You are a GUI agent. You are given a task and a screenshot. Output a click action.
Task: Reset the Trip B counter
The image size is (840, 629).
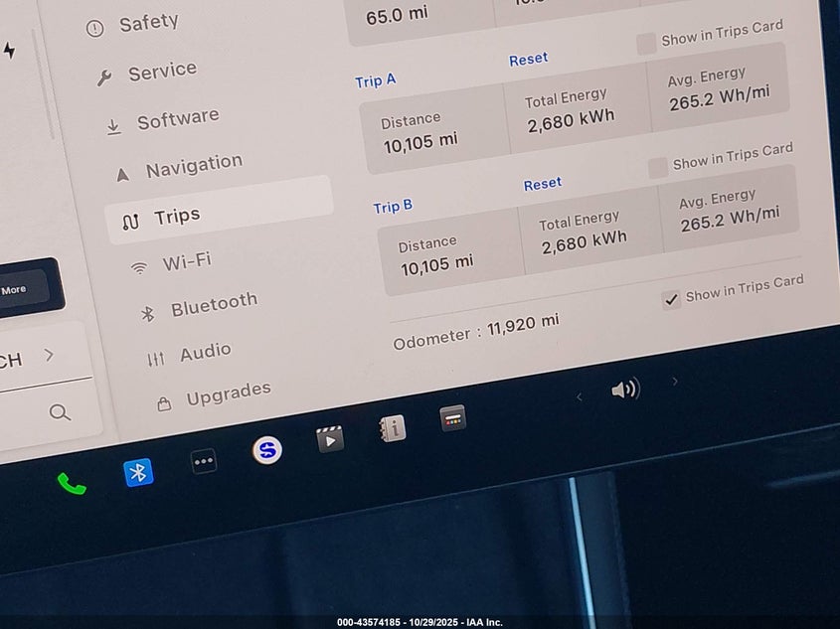tap(543, 184)
